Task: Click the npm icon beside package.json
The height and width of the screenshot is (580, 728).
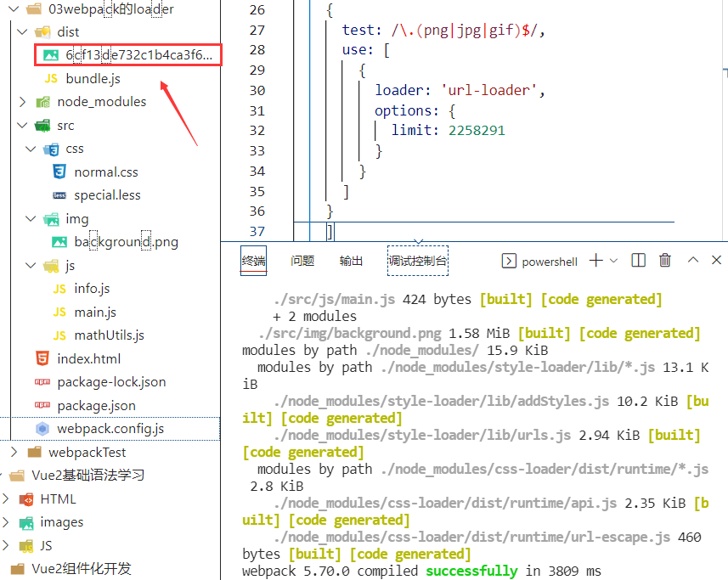Action: coord(42,405)
